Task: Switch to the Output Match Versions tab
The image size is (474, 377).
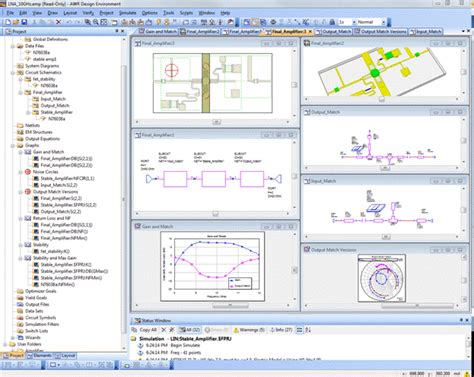Action: 380,32
